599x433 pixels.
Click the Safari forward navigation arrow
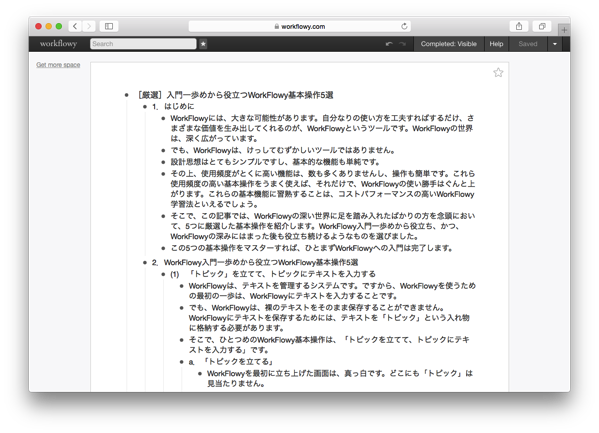89,26
